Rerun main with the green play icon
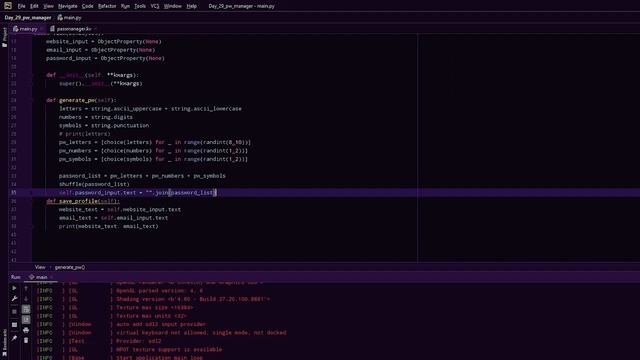The image size is (640, 360). [x=14, y=288]
